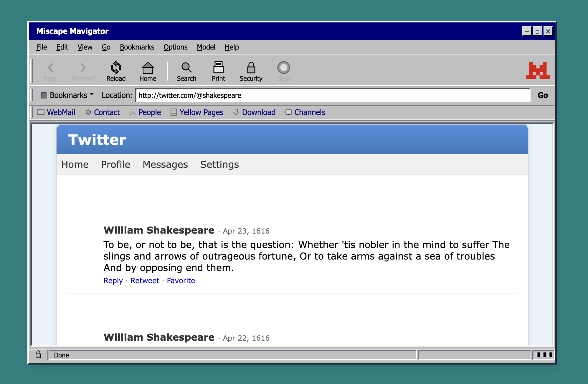Click the Favorite link on the Apr 23 tweet

(x=181, y=280)
